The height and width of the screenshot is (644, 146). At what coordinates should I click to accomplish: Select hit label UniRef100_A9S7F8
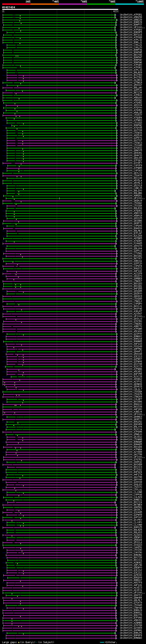[131, 583]
